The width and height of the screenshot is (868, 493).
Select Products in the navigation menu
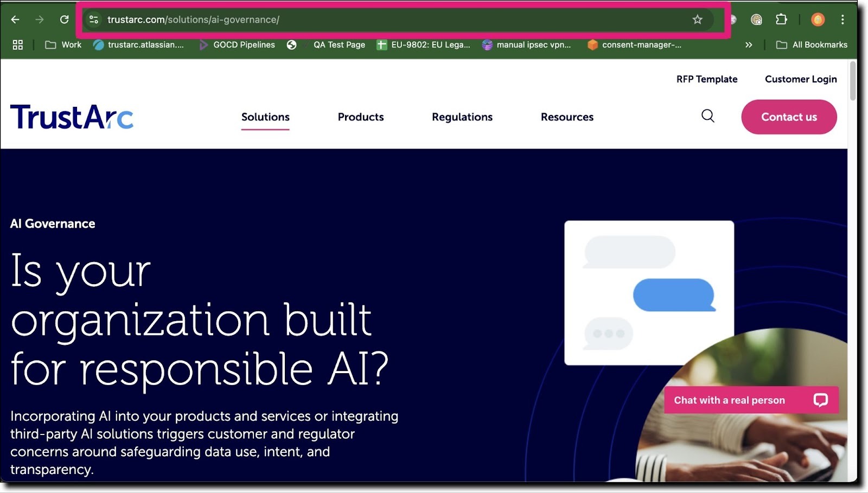(361, 117)
